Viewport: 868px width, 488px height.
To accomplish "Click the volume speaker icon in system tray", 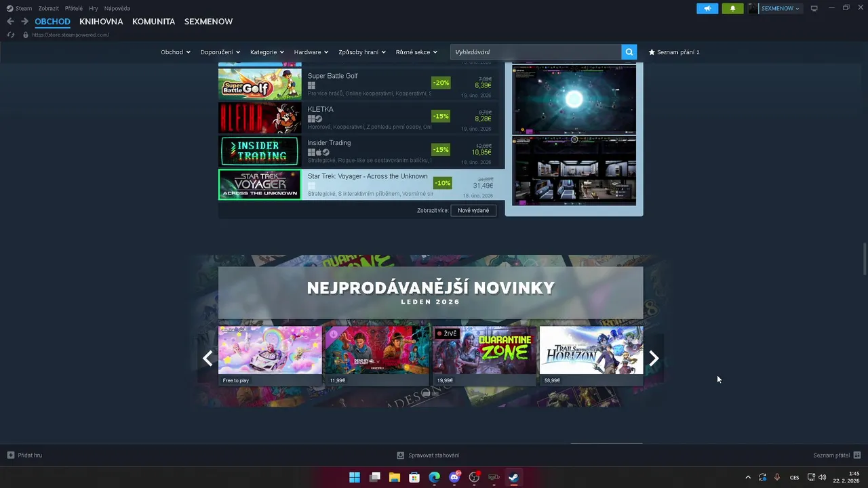I will 823,477.
